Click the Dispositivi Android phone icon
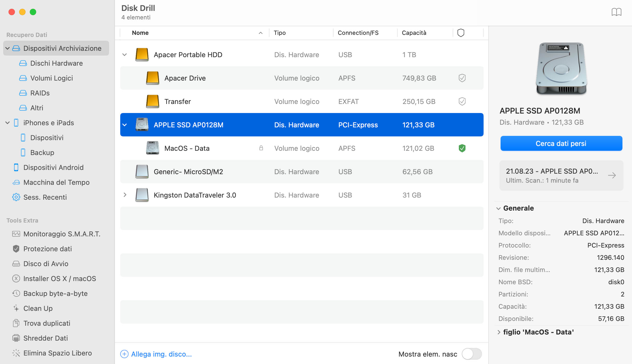The width and height of the screenshot is (632, 364). tap(16, 167)
